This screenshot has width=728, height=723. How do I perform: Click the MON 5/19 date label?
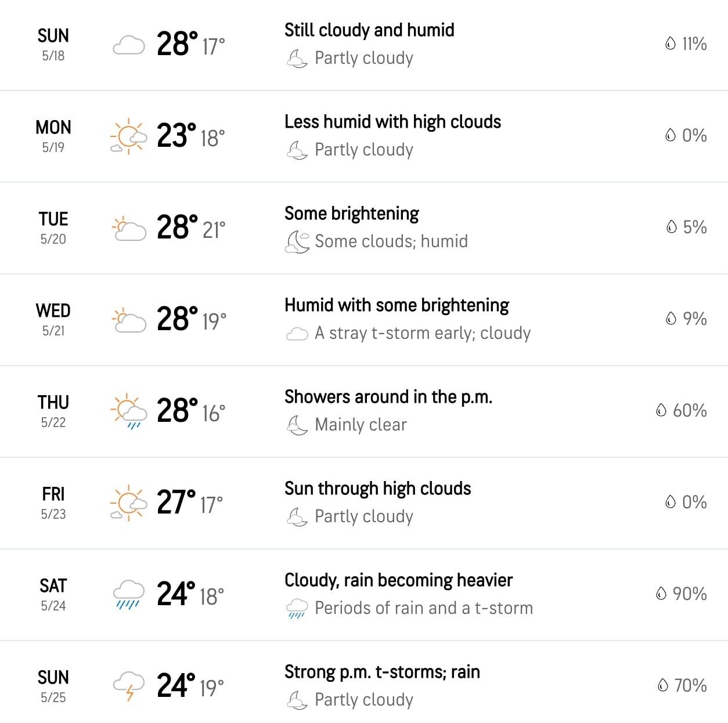tap(53, 135)
